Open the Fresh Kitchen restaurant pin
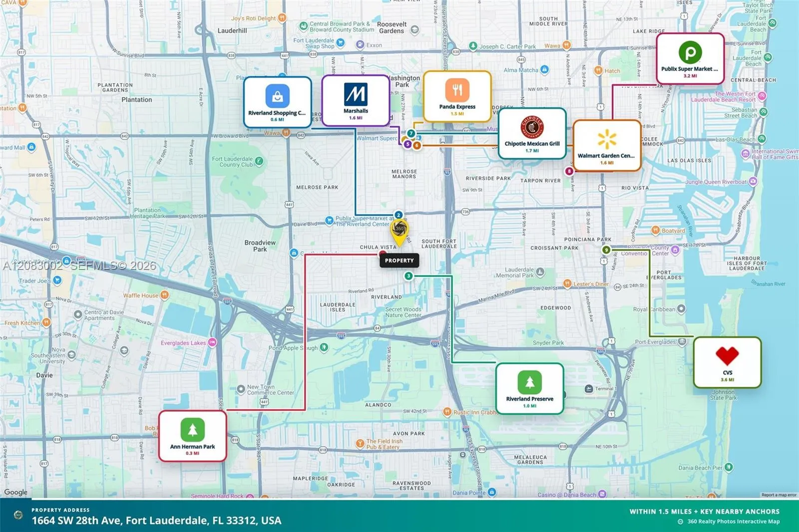The height and width of the screenshot is (532, 799). pos(46,322)
